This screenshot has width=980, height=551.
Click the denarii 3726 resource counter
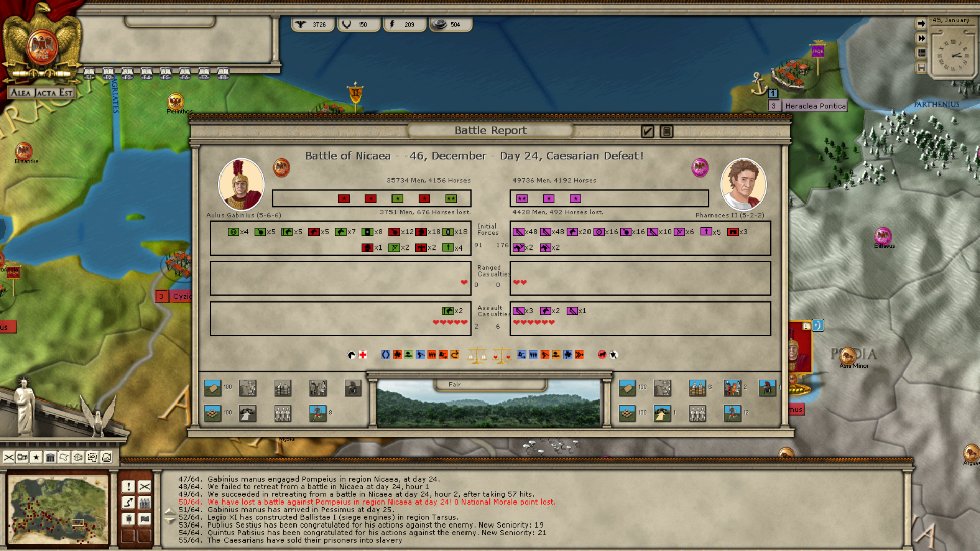(x=313, y=24)
